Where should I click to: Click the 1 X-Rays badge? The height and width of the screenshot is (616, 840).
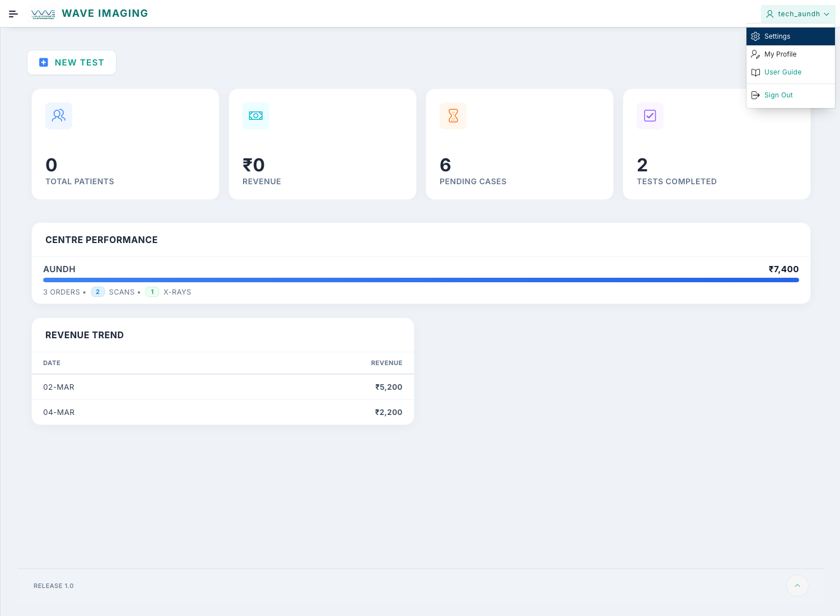click(x=152, y=292)
